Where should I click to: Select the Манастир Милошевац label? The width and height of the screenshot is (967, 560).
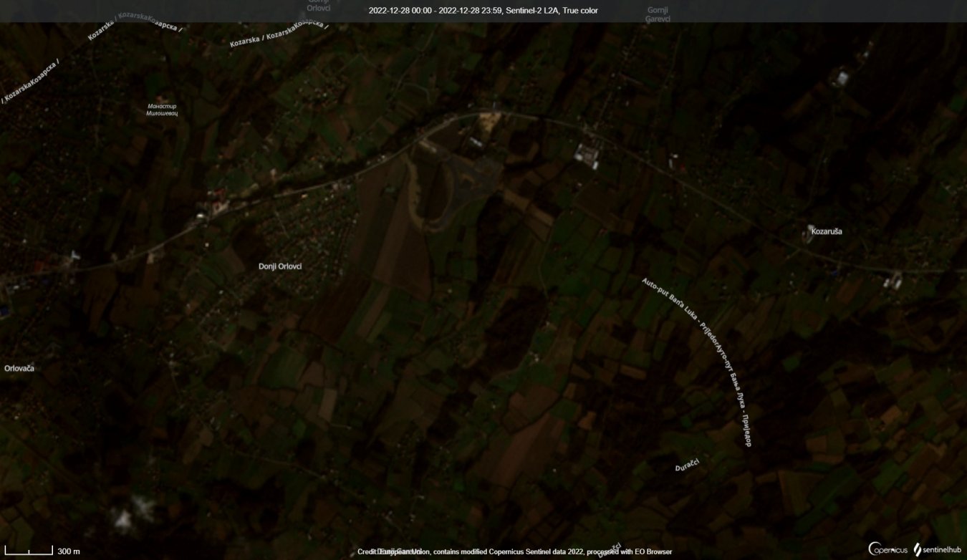[161, 110]
